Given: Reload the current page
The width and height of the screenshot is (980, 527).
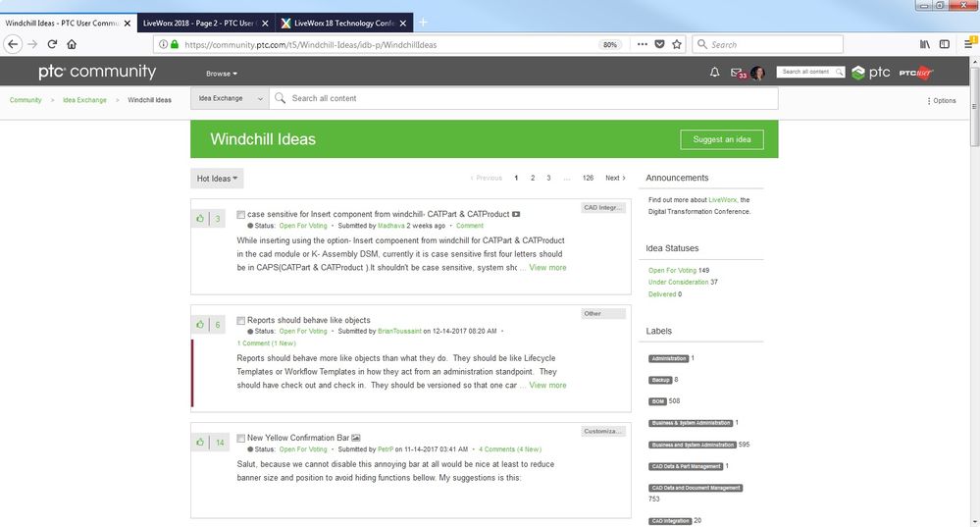Looking at the screenshot, I should pyautogui.click(x=53, y=44).
